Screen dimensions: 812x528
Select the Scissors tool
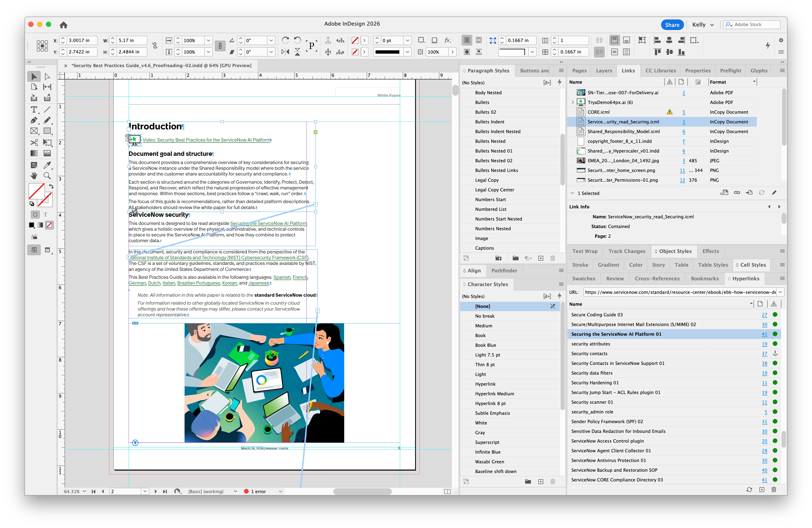coord(34,142)
